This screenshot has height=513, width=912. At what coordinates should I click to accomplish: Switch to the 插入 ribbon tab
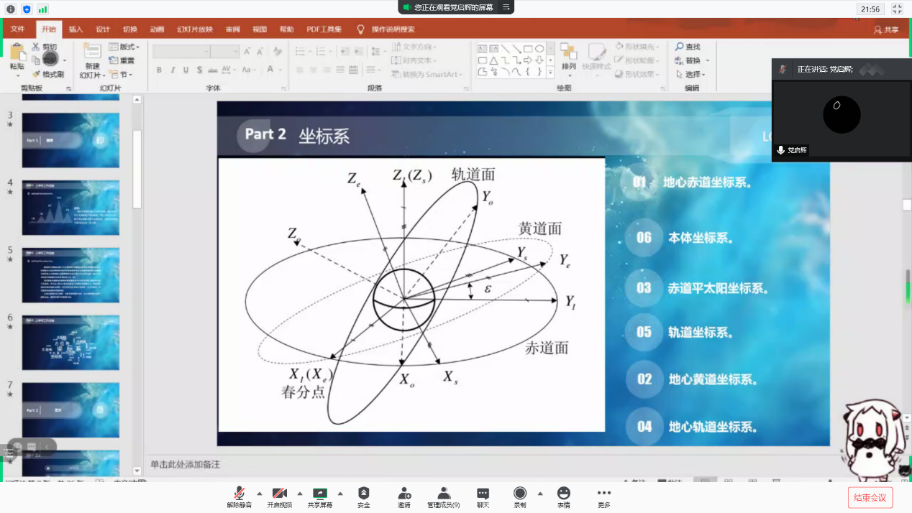point(76,29)
